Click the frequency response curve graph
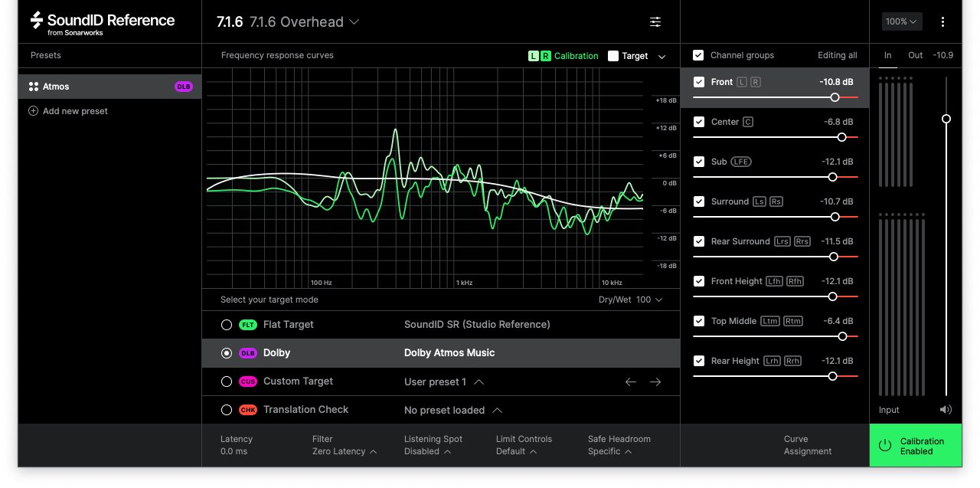The image size is (980, 488). pos(425,178)
